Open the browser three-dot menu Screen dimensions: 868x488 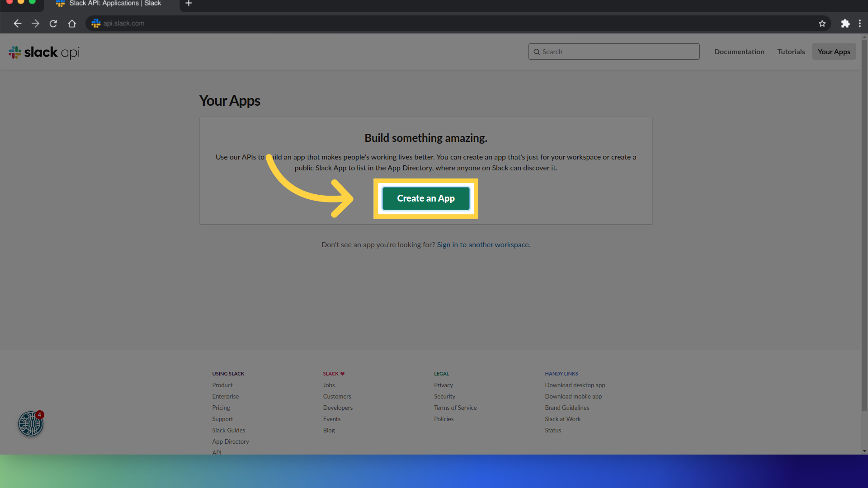click(859, 23)
